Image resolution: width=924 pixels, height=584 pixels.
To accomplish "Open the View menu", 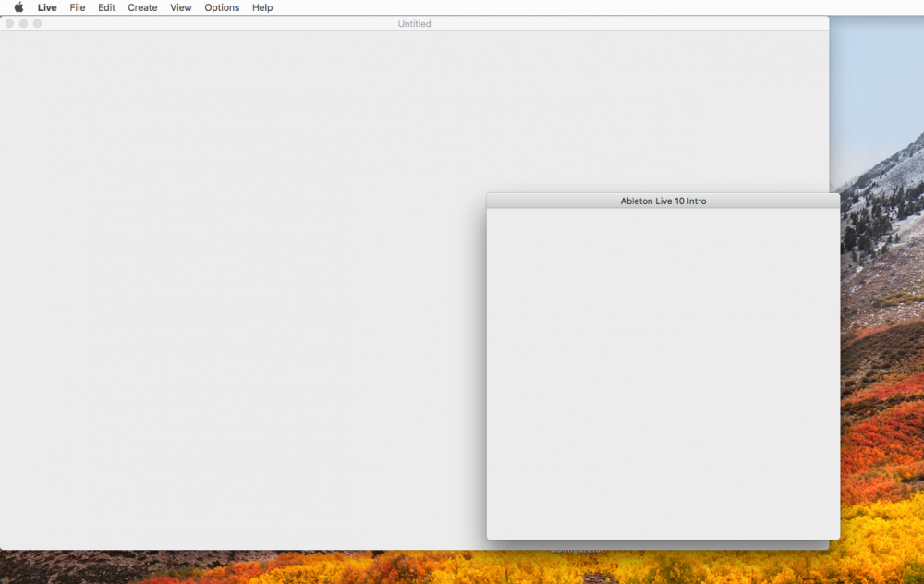I will [x=181, y=7].
